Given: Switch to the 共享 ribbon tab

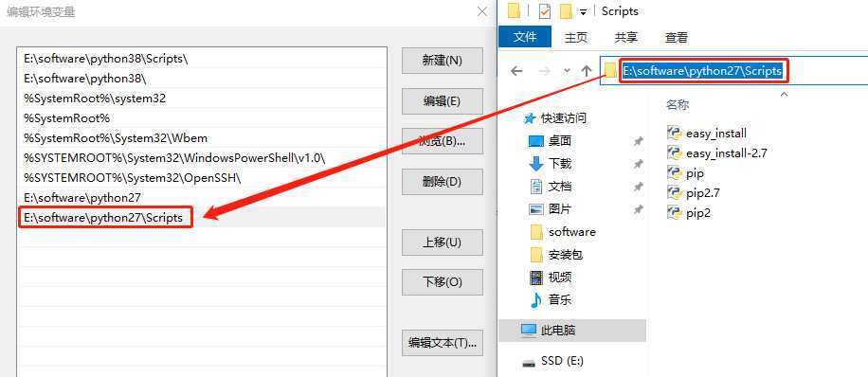Looking at the screenshot, I should click(625, 38).
